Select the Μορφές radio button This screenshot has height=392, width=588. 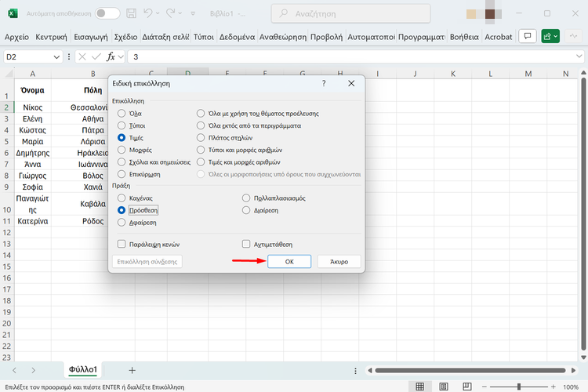click(122, 150)
